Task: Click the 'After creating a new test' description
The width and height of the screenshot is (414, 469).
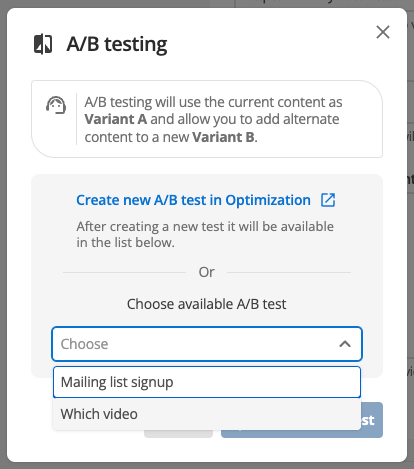Action: click(x=205, y=234)
